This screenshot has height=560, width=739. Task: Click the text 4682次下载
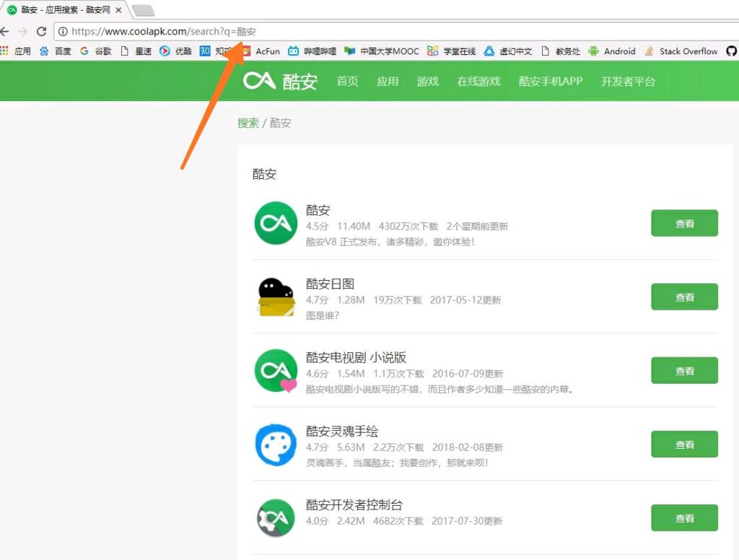click(398, 521)
